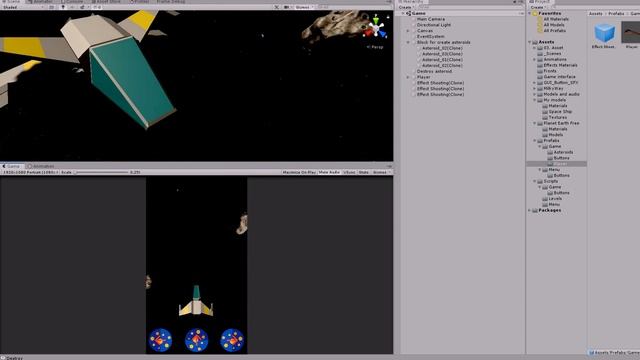This screenshot has width=640, height=360.
Task: Open the Console tab
Action: [x=72, y=2]
